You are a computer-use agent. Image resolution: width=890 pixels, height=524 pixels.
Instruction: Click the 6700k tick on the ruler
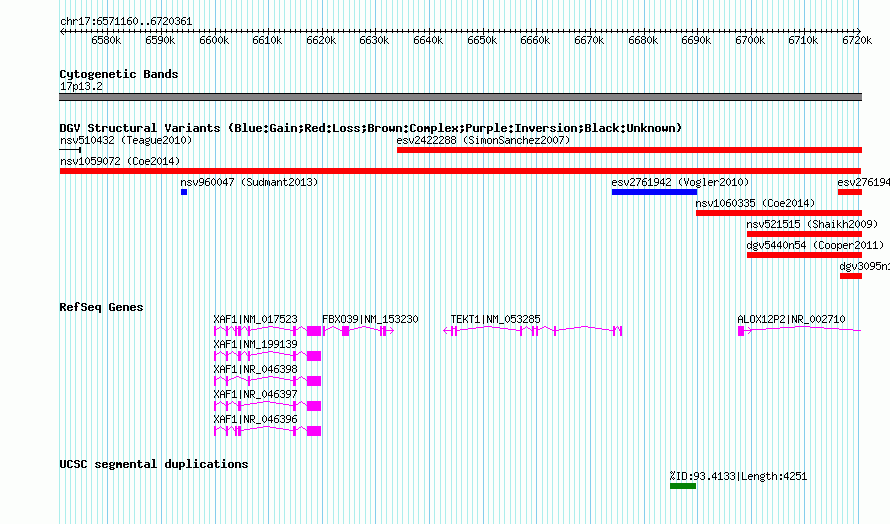750,31
